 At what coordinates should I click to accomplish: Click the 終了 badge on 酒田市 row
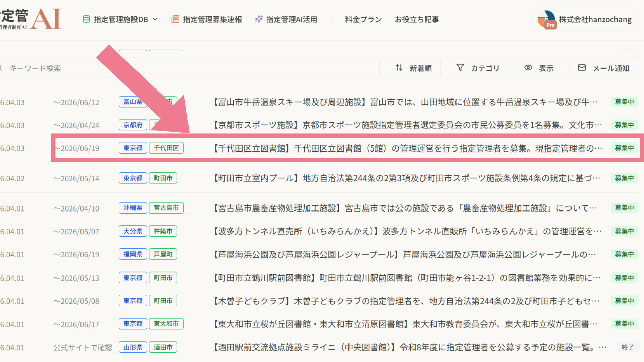[627, 347]
